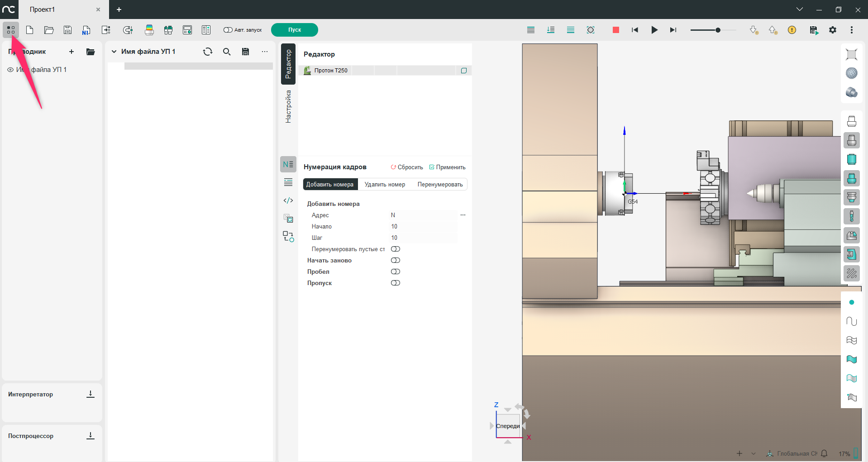The height and width of the screenshot is (462, 868).
Task: Expand the Интерпретатор panel arrow
Action: [91, 394]
